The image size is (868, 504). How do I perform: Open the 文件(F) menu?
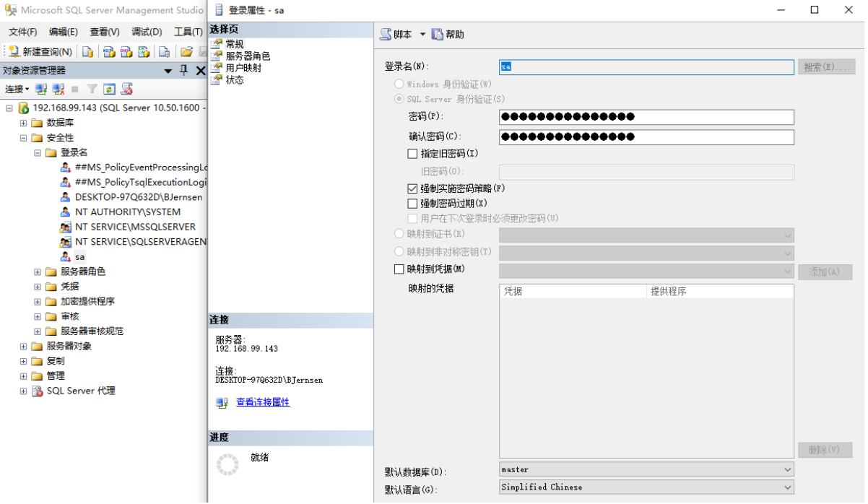tap(23, 32)
